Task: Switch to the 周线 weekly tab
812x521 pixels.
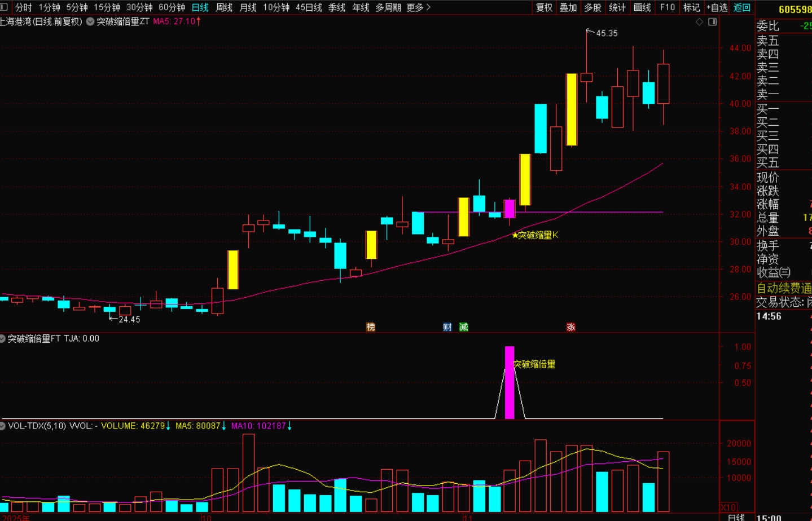Action: 224,7
